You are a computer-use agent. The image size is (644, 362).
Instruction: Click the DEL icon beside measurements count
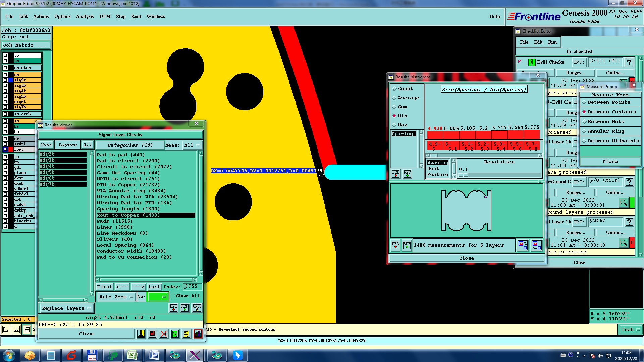(x=395, y=245)
